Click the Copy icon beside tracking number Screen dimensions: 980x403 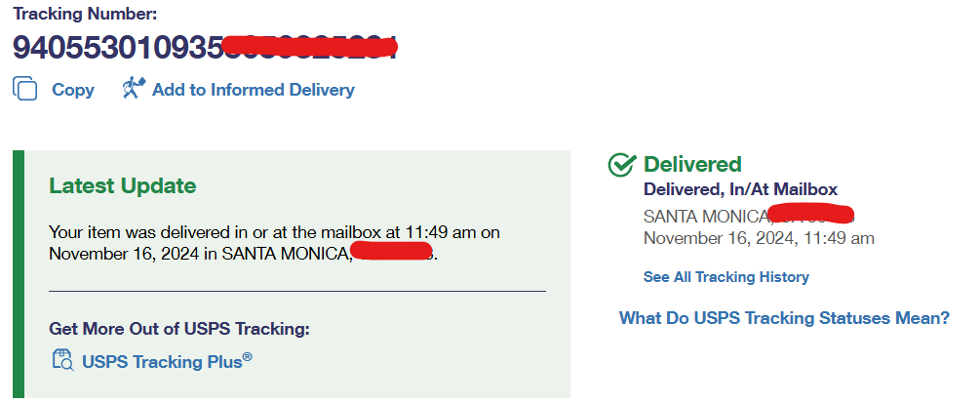pos(25,89)
